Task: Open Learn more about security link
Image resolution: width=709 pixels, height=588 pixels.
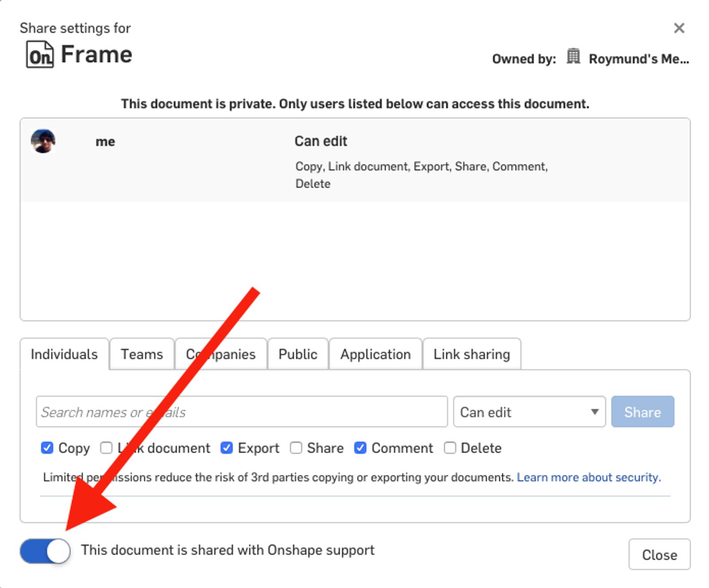Action: (x=588, y=477)
